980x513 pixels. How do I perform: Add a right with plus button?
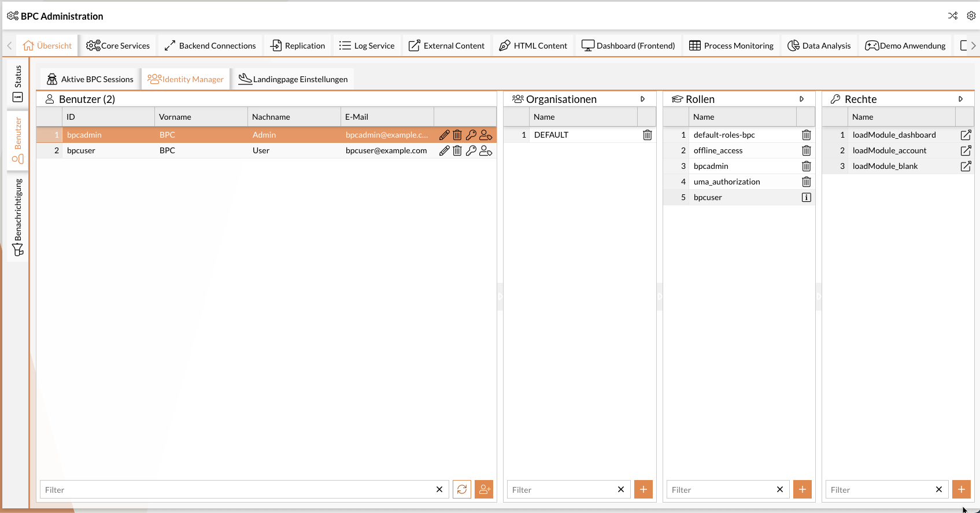pos(961,489)
